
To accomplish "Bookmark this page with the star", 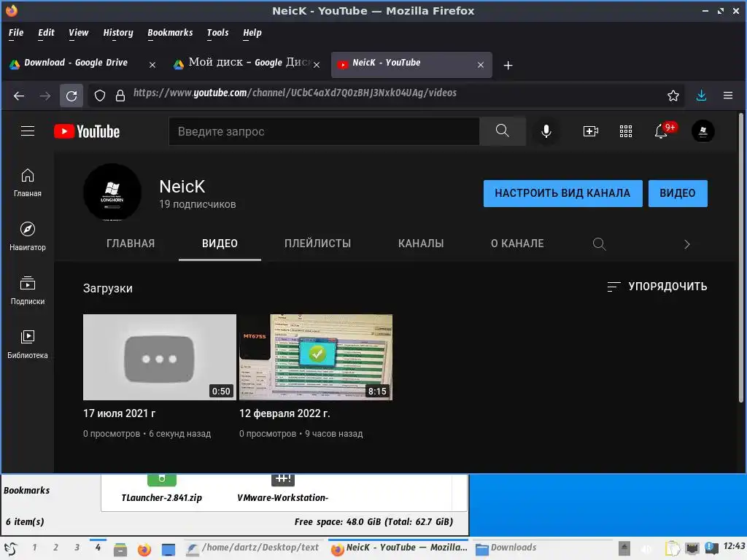I will (673, 96).
